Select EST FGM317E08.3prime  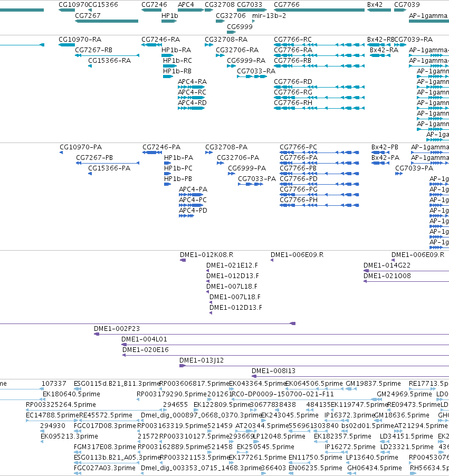105,447
